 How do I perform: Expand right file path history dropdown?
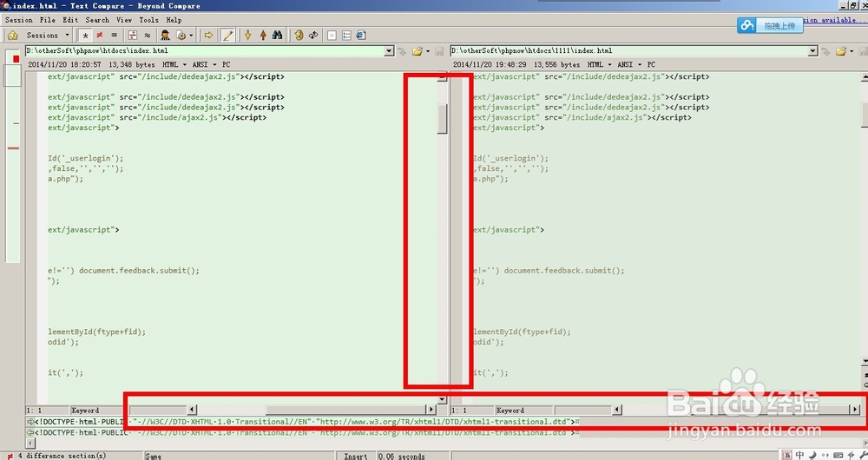pos(813,51)
